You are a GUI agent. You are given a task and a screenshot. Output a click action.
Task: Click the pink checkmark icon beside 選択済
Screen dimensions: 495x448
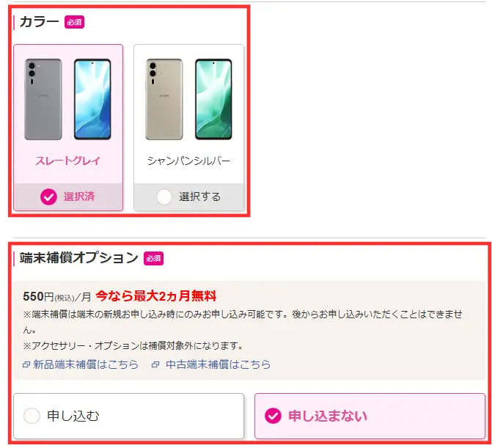(x=48, y=197)
